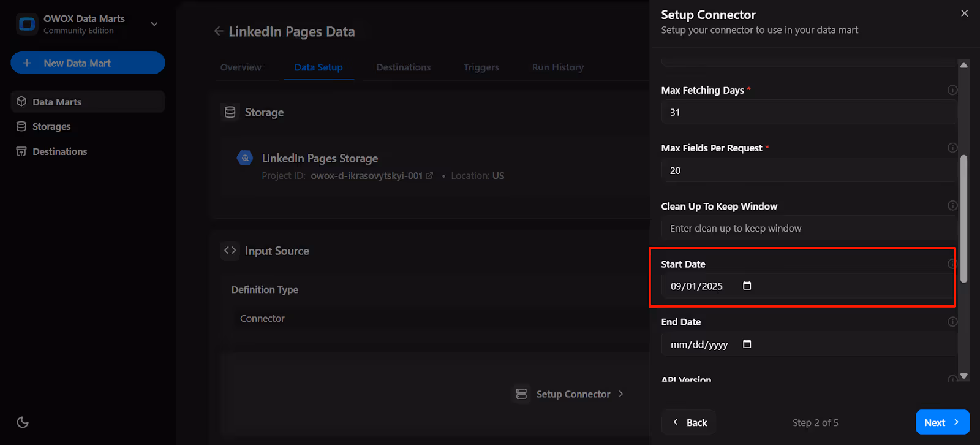The image size is (980, 445).
Task: Click the Max Fetching Days input field
Action: click(809, 112)
